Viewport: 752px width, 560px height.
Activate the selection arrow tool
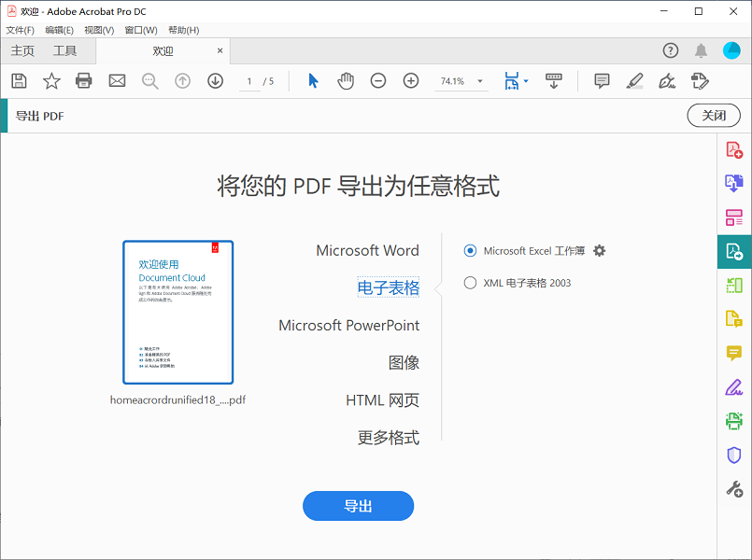click(x=313, y=81)
